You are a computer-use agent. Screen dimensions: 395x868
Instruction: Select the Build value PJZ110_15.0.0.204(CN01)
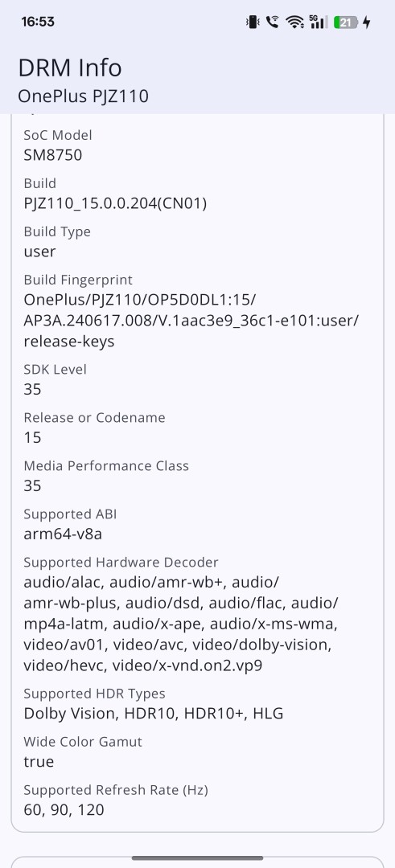(x=115, y=203)
